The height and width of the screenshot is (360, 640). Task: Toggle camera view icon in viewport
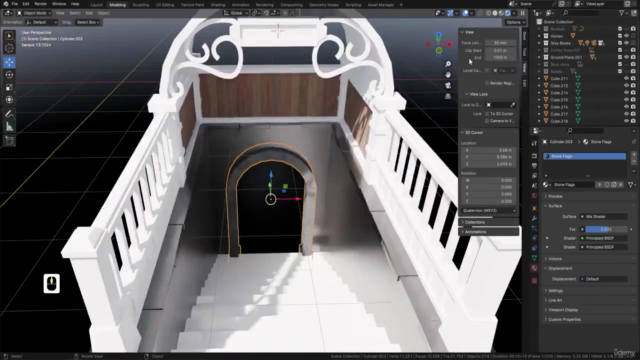coord(448,85)
